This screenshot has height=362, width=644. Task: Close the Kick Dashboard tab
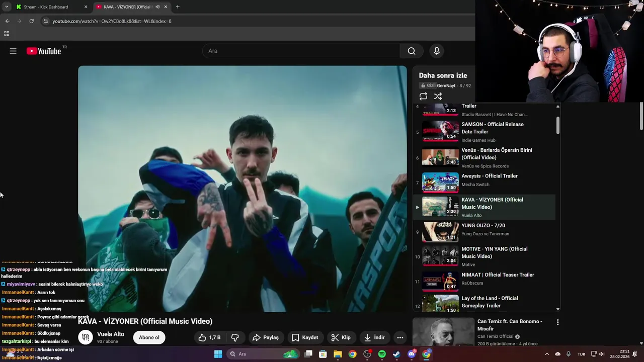point(86,7)
